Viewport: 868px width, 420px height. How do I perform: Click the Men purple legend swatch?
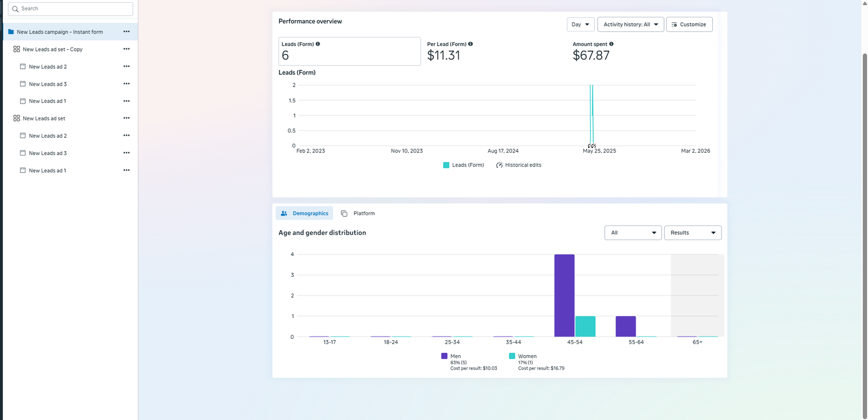(444, 356)
